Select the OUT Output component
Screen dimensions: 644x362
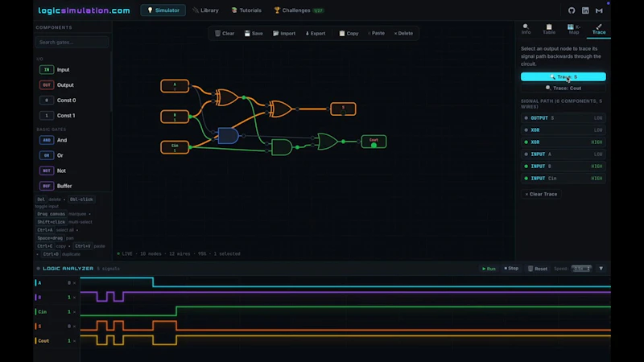[x=72, y=85]
